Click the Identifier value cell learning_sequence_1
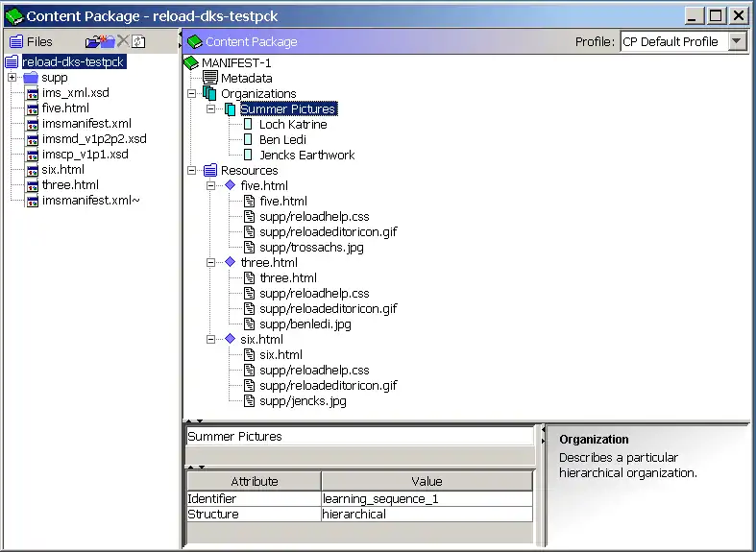Screen dimensions: 756x552 coord(426,499)
